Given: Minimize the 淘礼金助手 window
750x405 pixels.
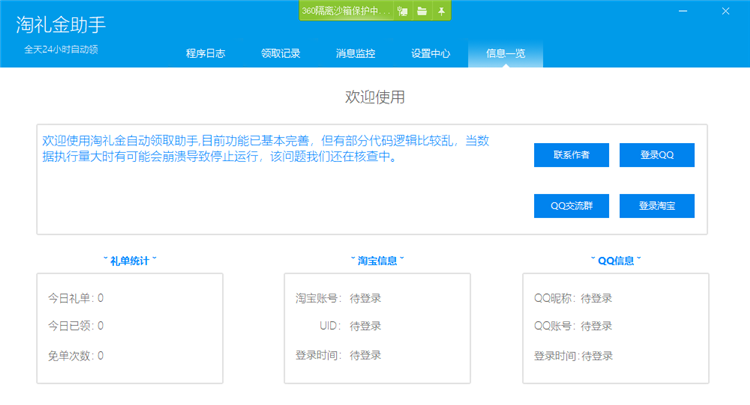Looking at the screenshot, I should (x=683, y=11).
